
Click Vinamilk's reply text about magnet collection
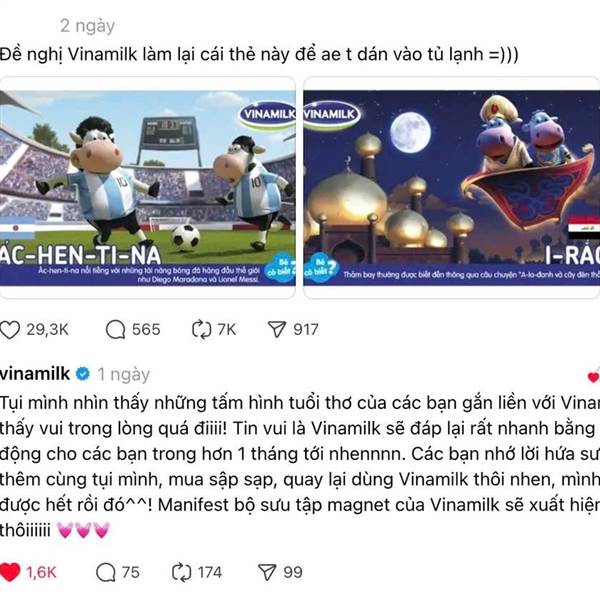coord(300,467)
